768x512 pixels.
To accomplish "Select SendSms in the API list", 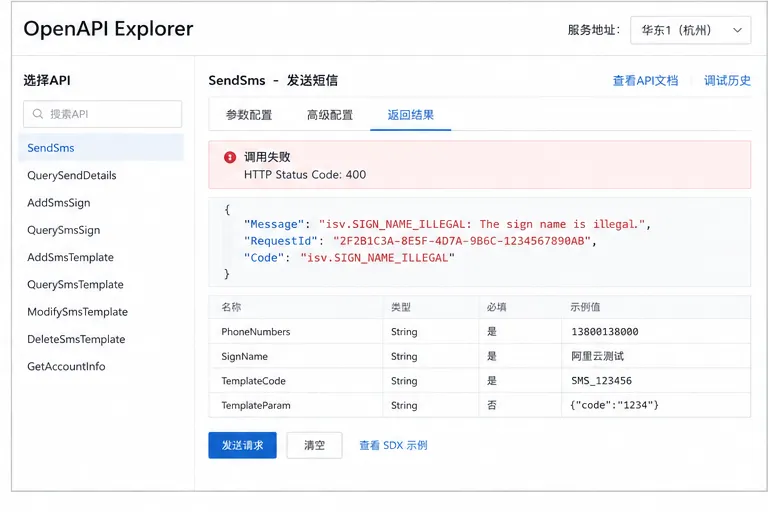I will click(x=101, y=148).
